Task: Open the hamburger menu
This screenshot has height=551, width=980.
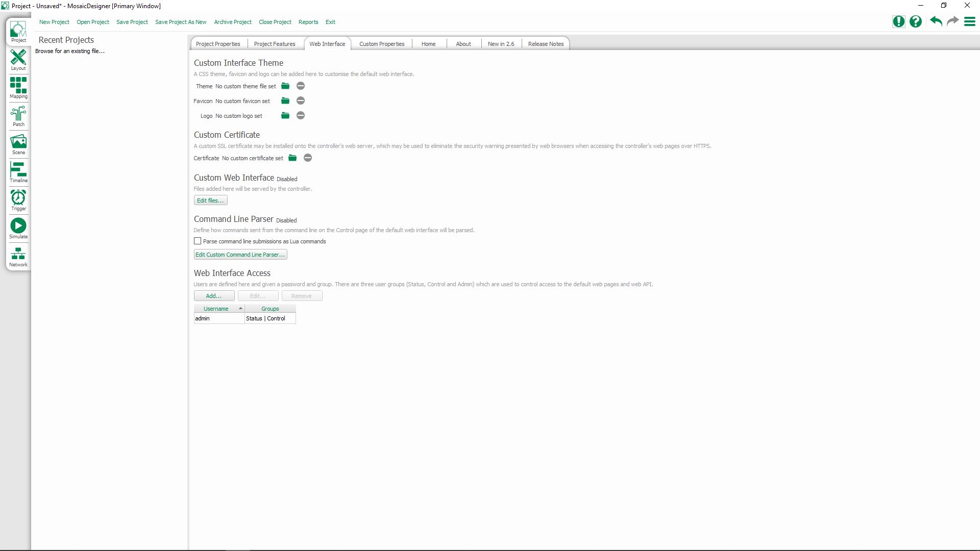Action: tap(969, 21)
